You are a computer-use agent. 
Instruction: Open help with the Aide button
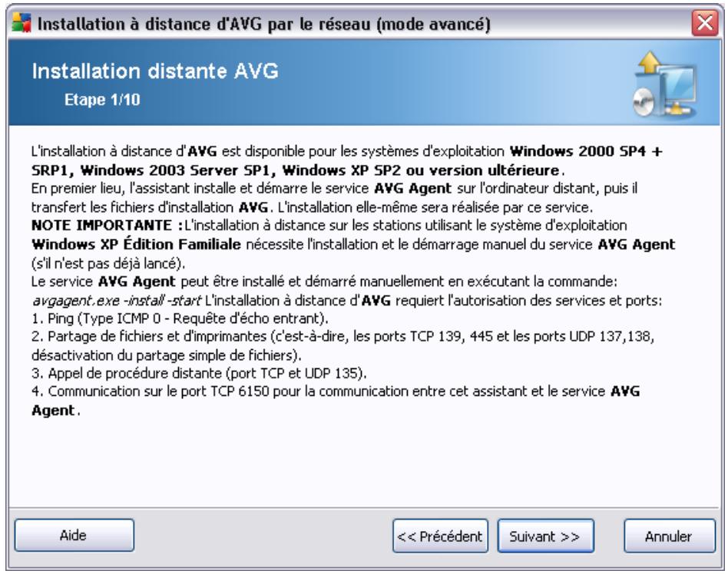74,535
